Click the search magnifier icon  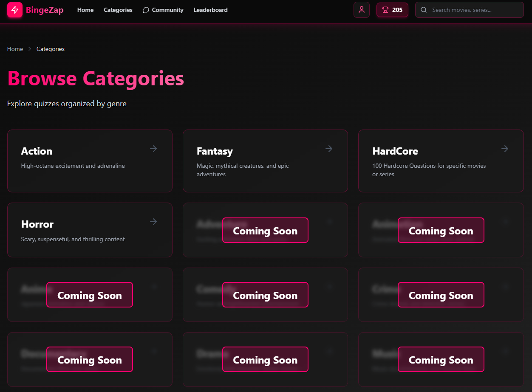pyautogui.click(x=424, y=9)
